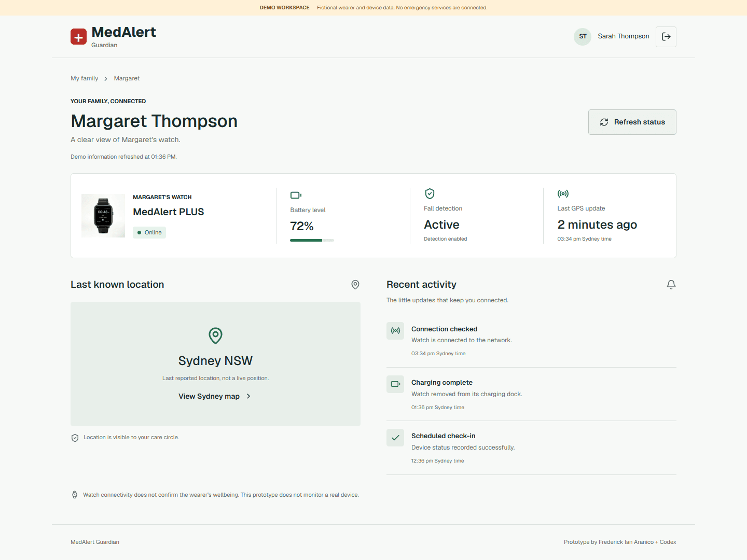The width and height of the screenshot is (747, 560).
Task: Click the Demo information refreshed at 01:36 PM note
Action: pos(123,157)
